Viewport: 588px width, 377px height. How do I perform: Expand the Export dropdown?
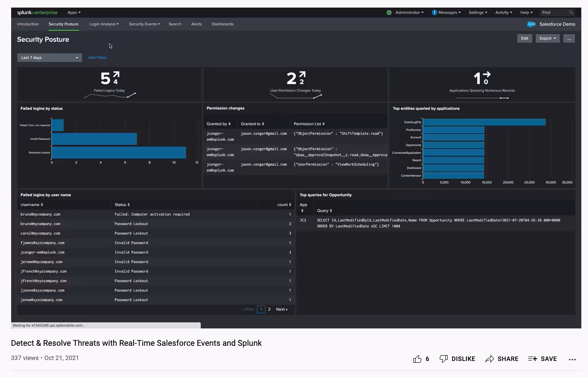(547, 39)
